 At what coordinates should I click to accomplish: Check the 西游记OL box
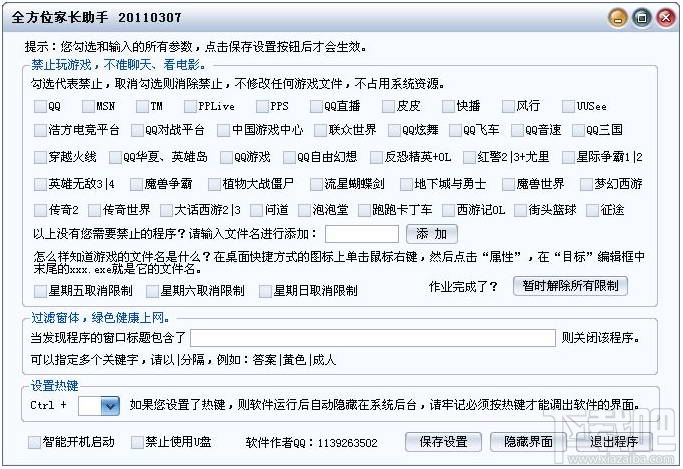coord(448,210)
